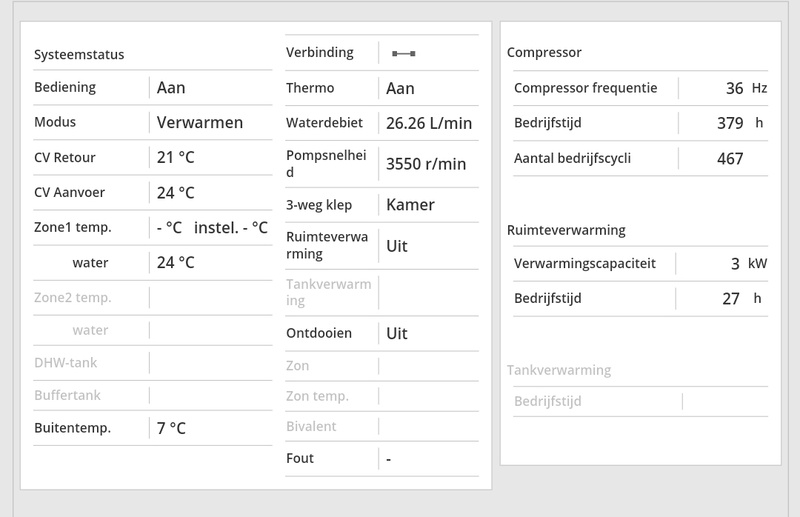
Task: Click the Pompsnelheid label
Action: point(327,164)
